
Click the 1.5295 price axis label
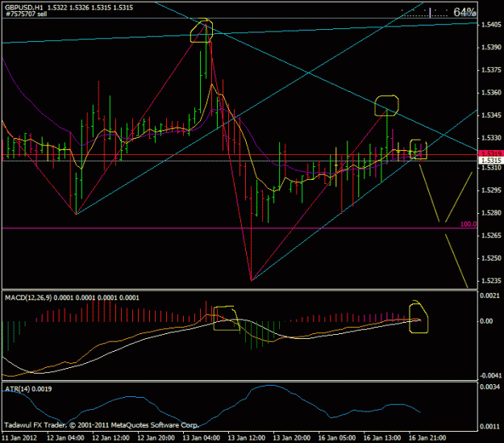[491, 190]
